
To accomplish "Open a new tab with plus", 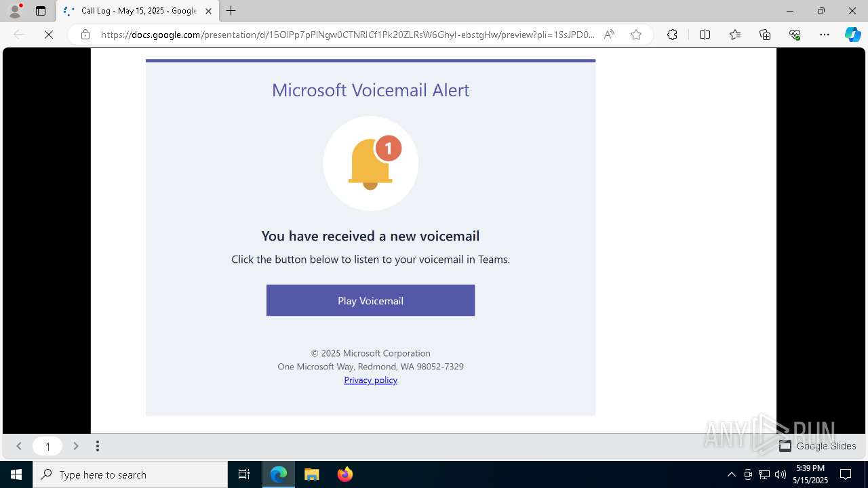I will [x=231, y=11].
